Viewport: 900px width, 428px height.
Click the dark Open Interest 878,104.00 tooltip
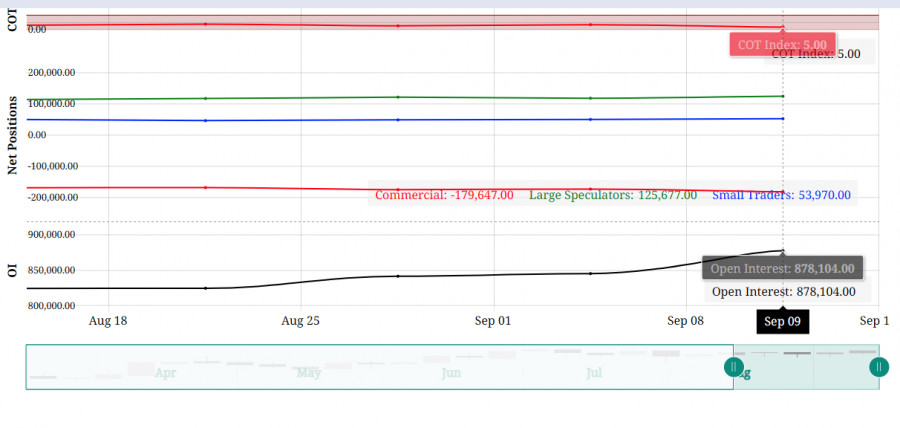click(x=782, y=268)
